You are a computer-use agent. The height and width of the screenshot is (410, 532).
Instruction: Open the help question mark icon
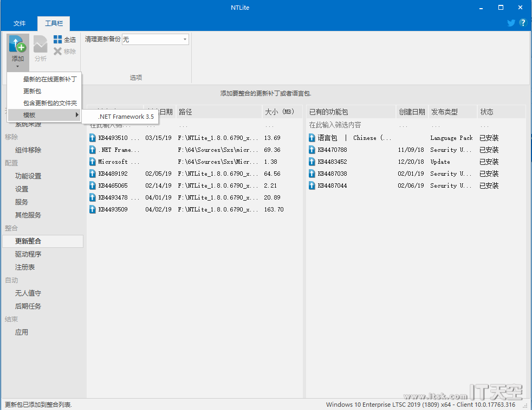523,23
